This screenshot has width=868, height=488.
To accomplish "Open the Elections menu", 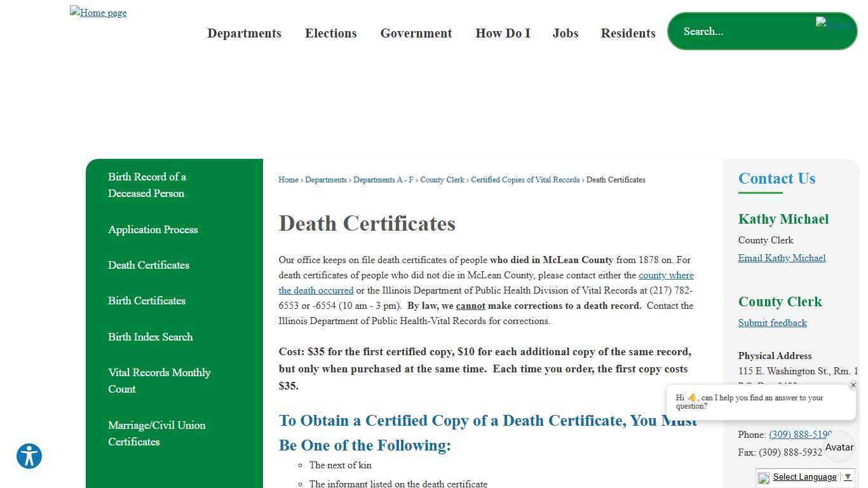I will 330,33.
